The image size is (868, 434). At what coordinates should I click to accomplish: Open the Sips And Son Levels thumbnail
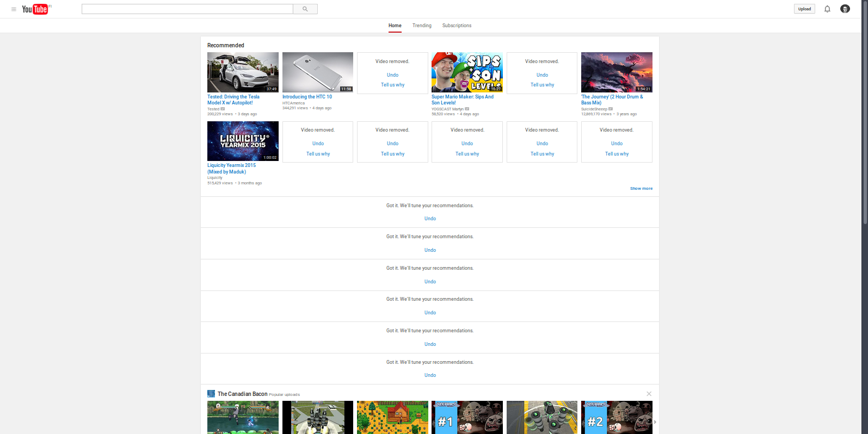click(x=467, y=72)
